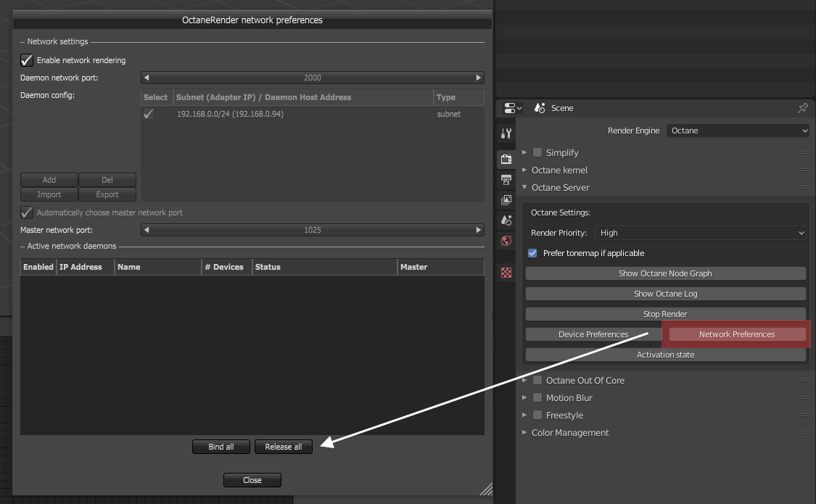Viewport: 816px width, 504px height.
Task: Click the Export config button
Action: click(107, 194)
